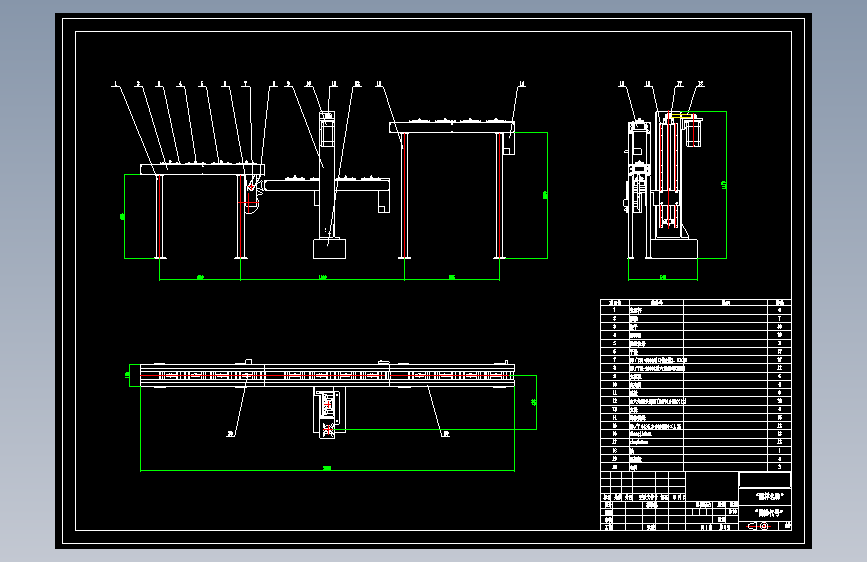867x562 pixels.
Task: Select part balloon number 10 in front view
Action: pyautogui.click(x=309, y=84)
